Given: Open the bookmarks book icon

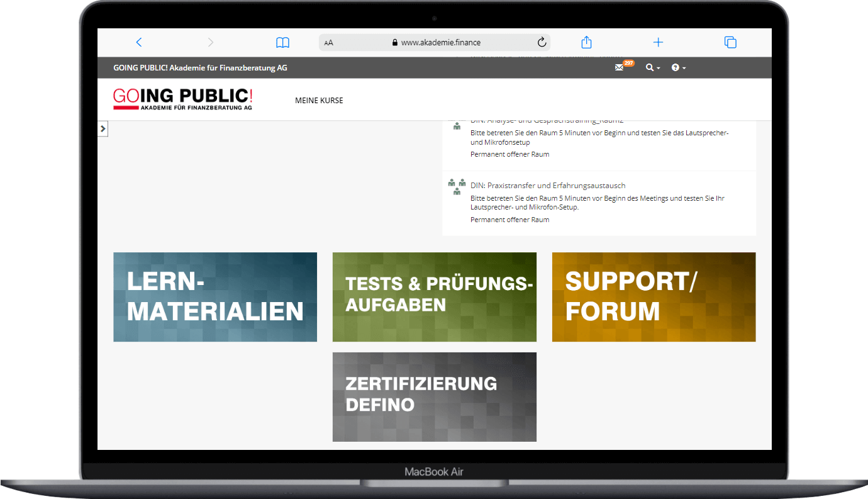Looking at the screenshot, I should [x=283, y=42].
